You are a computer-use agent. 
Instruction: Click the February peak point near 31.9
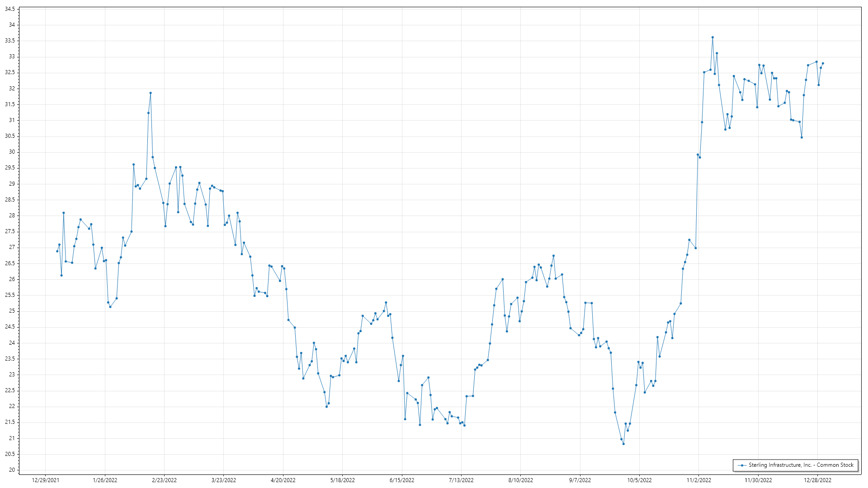click(151, 93)
